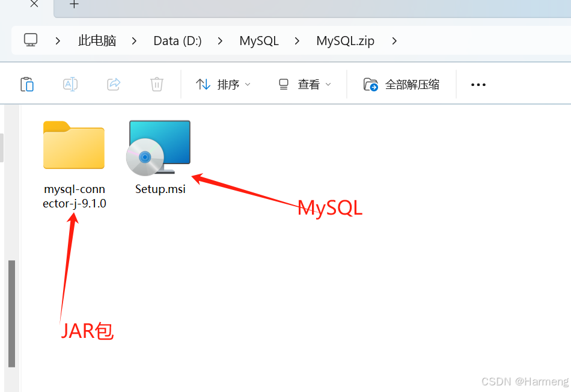Click the clipboard/paste icon on the toolbar

tap(27, 84)
